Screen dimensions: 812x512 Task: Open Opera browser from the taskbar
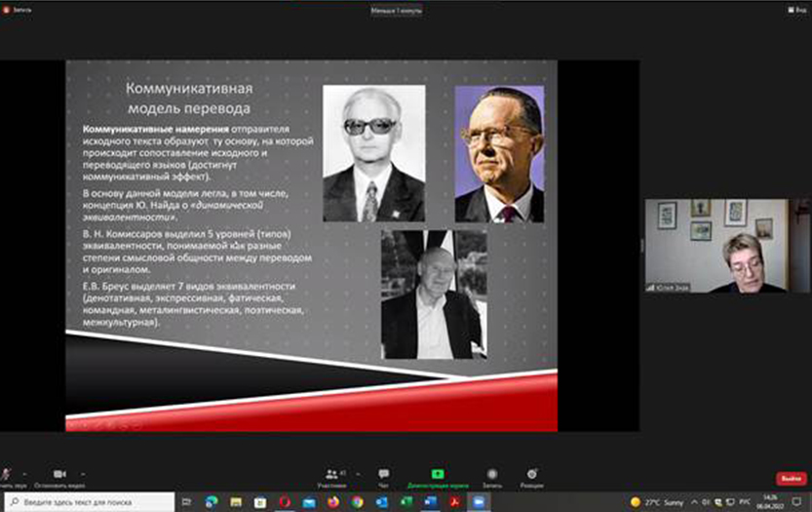coord(285,502)
